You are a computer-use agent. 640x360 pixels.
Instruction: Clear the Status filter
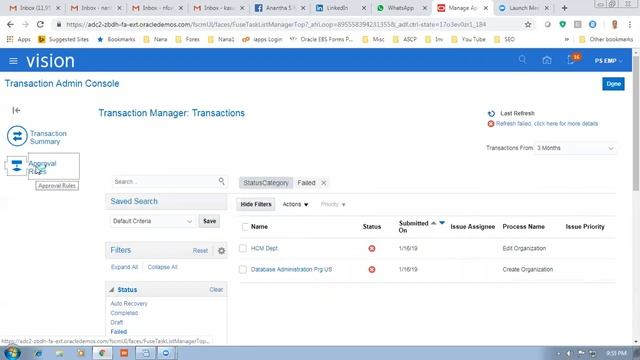pyautogui.click(x=216, y=289)
